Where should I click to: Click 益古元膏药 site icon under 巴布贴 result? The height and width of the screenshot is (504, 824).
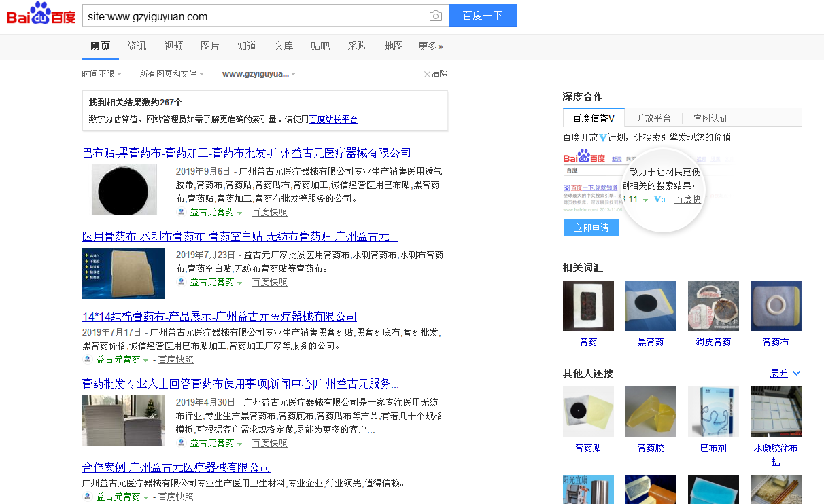click(181, 212)
